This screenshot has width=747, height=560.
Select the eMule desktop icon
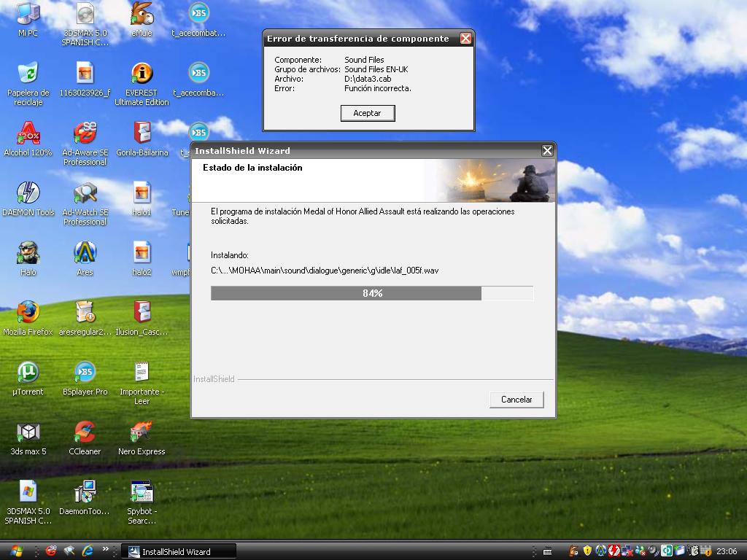(142, 19)
